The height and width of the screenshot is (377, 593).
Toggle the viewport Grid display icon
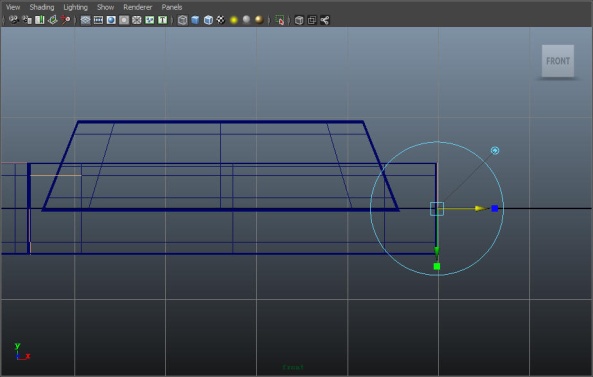tap(85, 20)
